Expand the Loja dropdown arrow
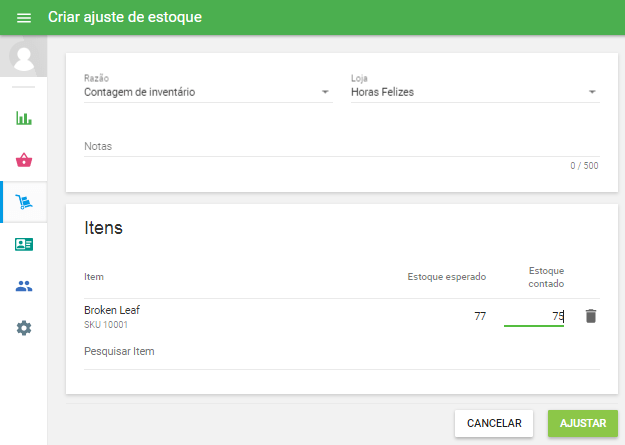Viewport: 625px width, 445px height. (x=592, y=93)
